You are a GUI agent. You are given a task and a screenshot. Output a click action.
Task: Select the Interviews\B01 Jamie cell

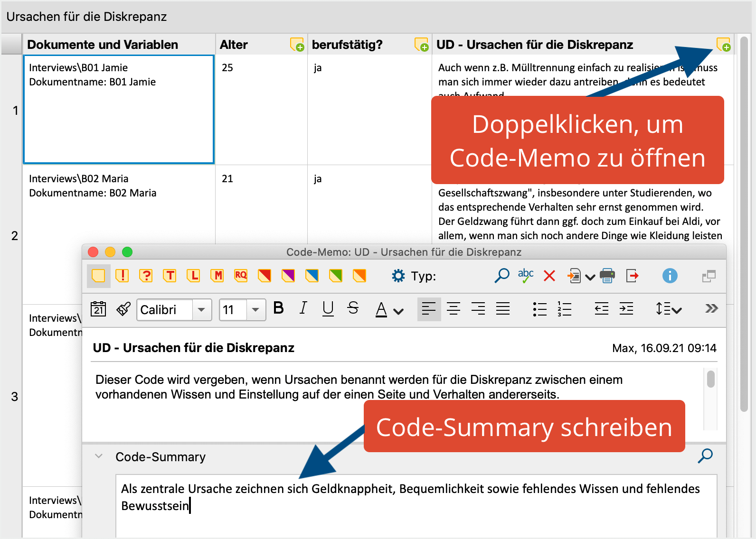point(119,109)
